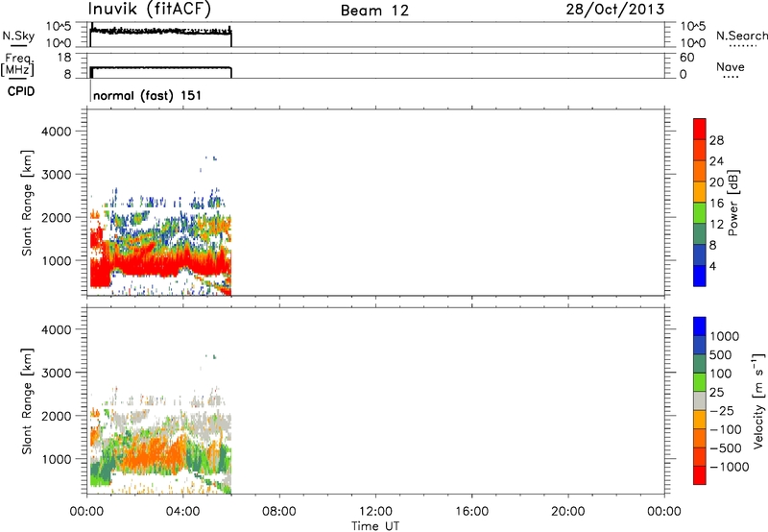Click the noise sky trace line

pyautogui.click(x=160, y=31)
